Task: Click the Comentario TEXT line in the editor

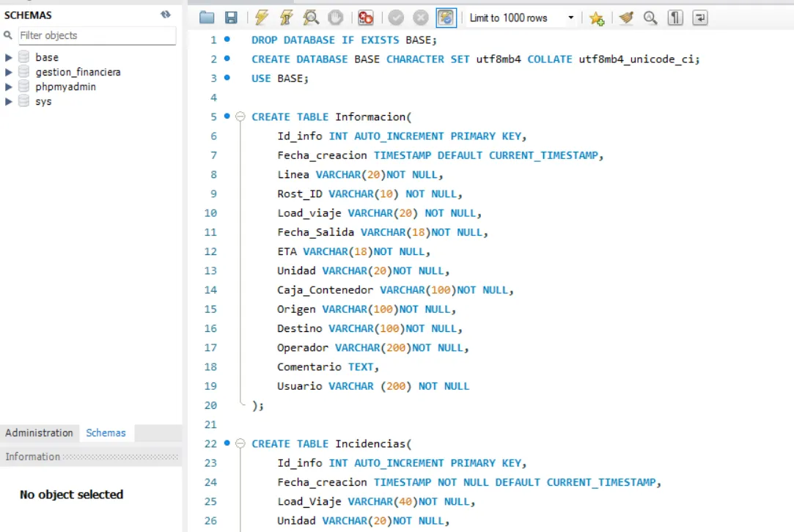Action: pos(328,367)
